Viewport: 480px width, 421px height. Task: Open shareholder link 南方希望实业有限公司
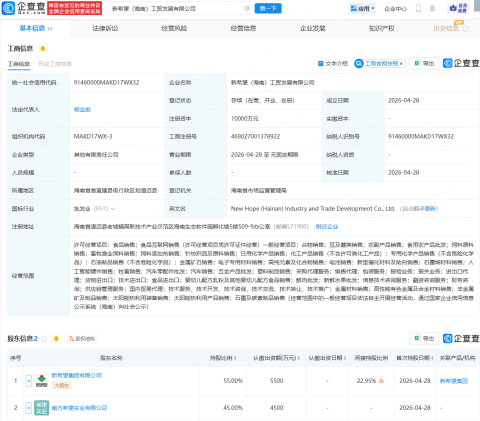pos(79,408)
